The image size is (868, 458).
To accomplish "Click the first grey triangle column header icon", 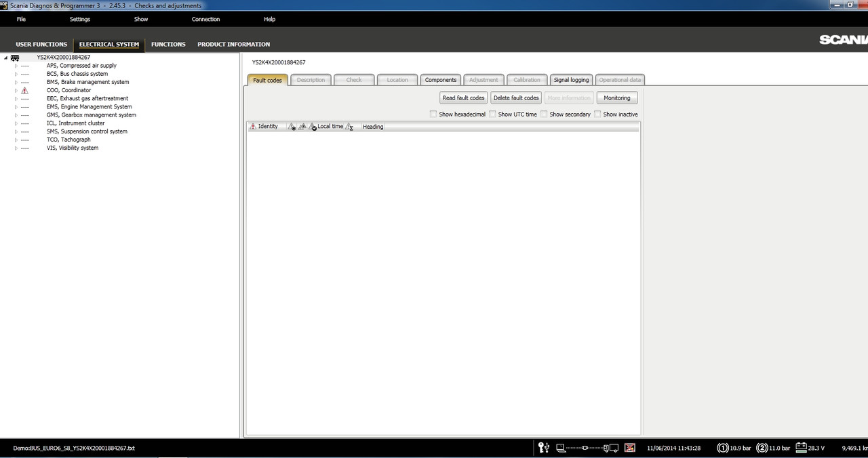I will click(x=292, y=127).
